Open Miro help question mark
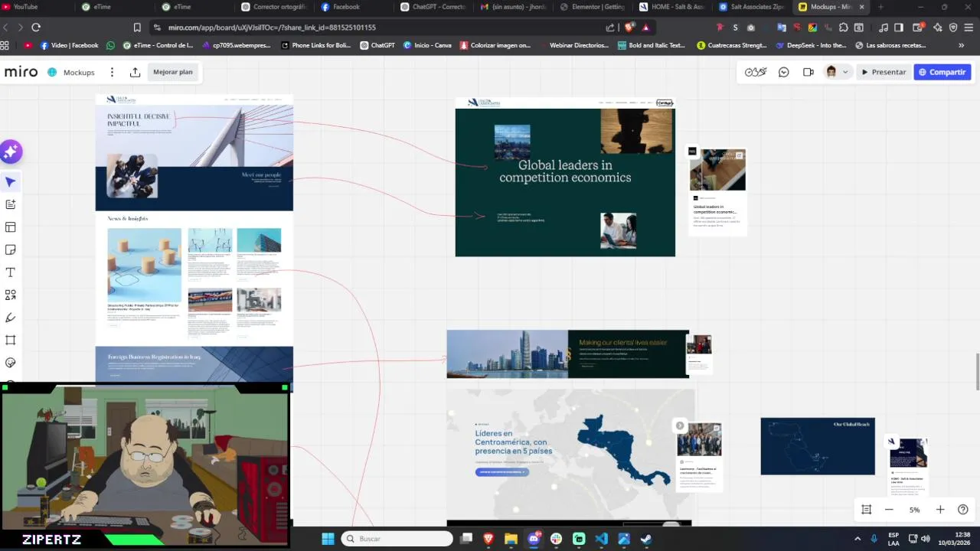 pos(963,510)
